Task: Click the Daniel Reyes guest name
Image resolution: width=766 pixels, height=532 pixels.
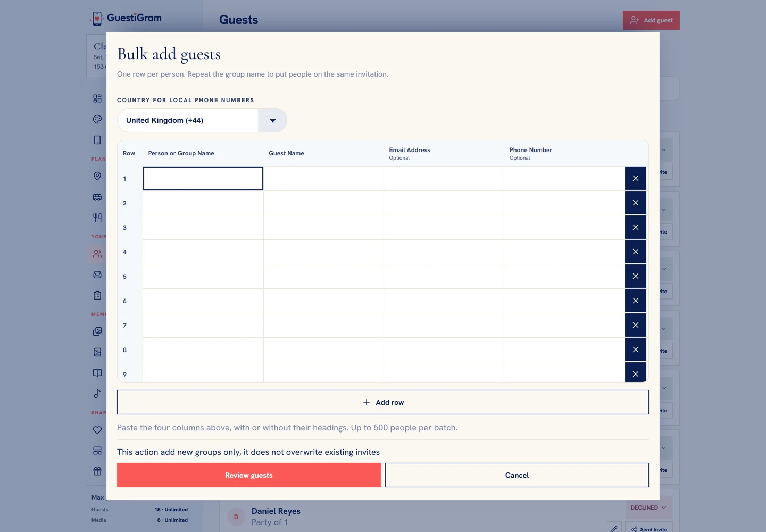Action: 276,511
